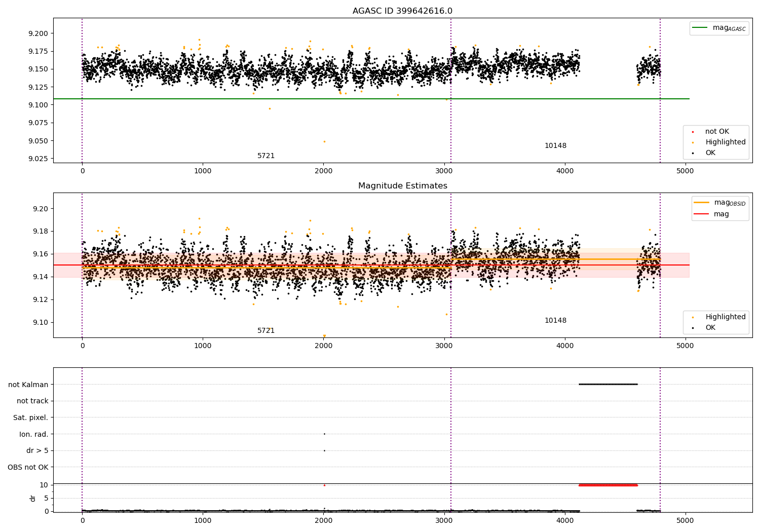Screen dimensions: 760x532
Task: Select the 'dr > 5' row label
Action: pyautogui.click(x=37, y=450)
